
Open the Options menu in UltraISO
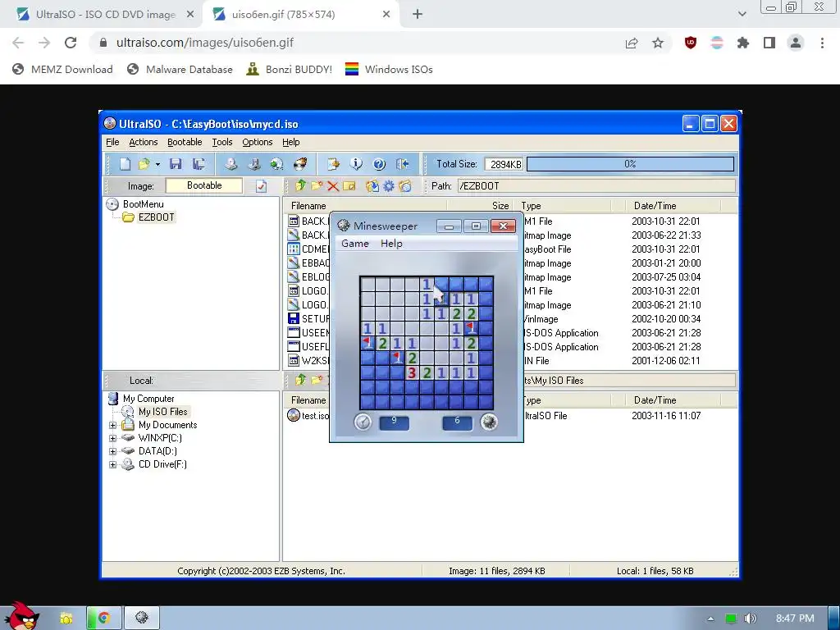pos(257,142)
